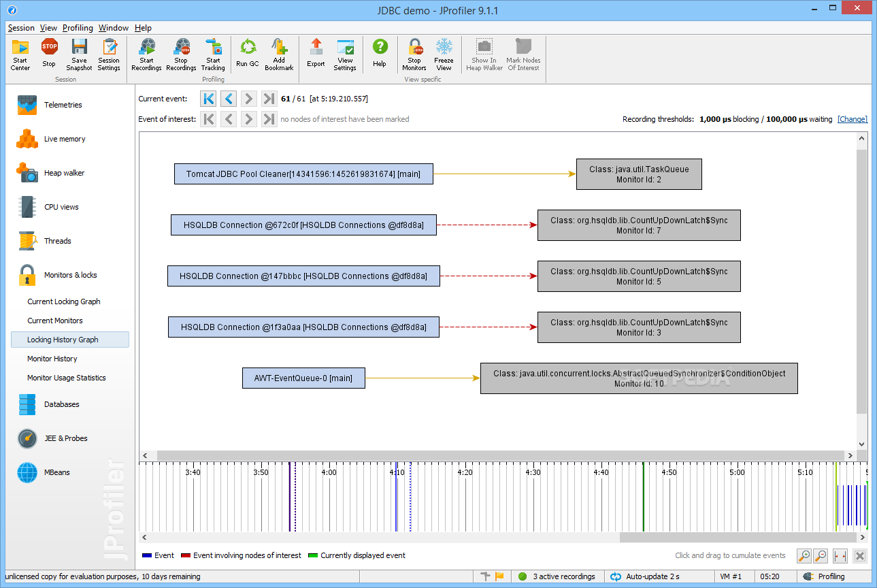Click the timeline fit-to-width icon

coord(840,556)
